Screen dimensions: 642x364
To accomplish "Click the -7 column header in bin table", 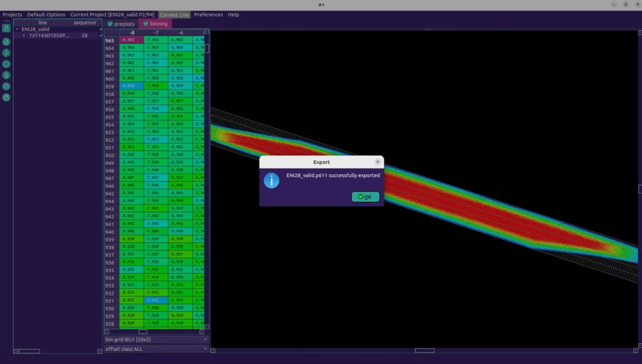I will pyautogui.click(x=156, y=33).
